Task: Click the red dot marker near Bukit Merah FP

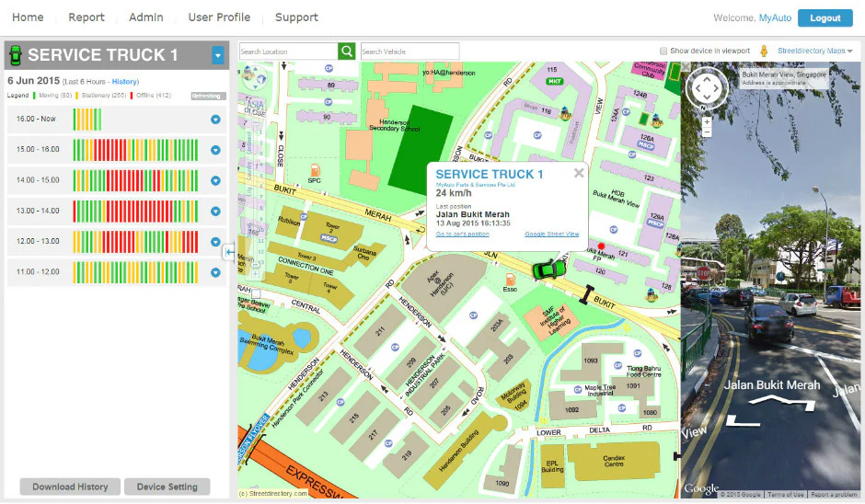Action: click(601, 246)
